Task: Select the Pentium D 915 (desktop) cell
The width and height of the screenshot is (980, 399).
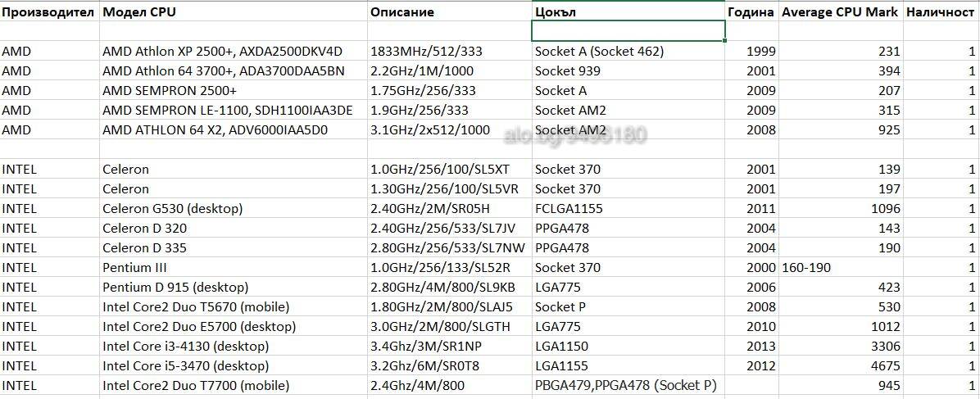Action: tap(234, 288)
